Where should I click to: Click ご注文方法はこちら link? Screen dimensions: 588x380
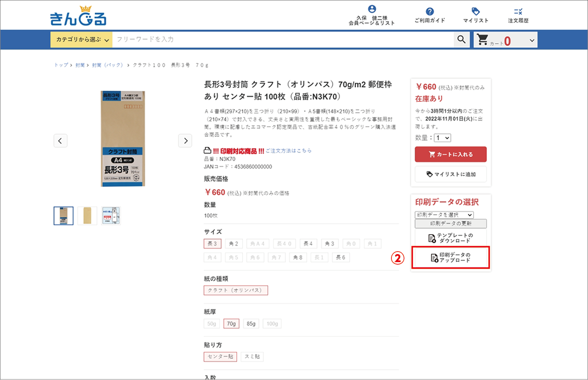[x=288, y=151]
